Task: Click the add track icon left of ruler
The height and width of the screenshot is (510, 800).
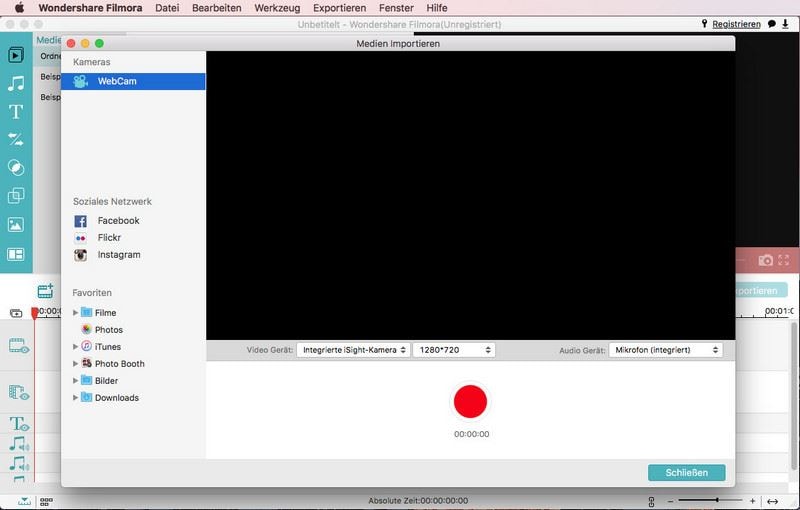Action: click(16, 313)
